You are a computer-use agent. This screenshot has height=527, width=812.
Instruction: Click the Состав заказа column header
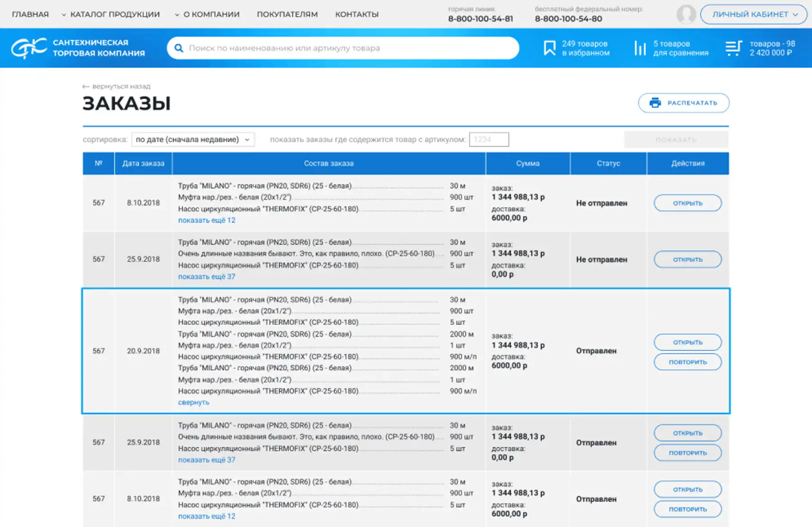click(x=329, y=163)
